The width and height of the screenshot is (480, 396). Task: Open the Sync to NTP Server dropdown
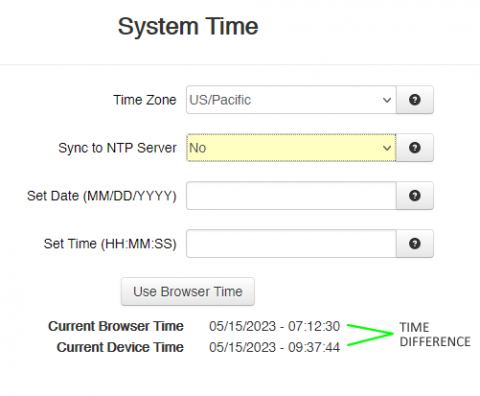point(291,148)
